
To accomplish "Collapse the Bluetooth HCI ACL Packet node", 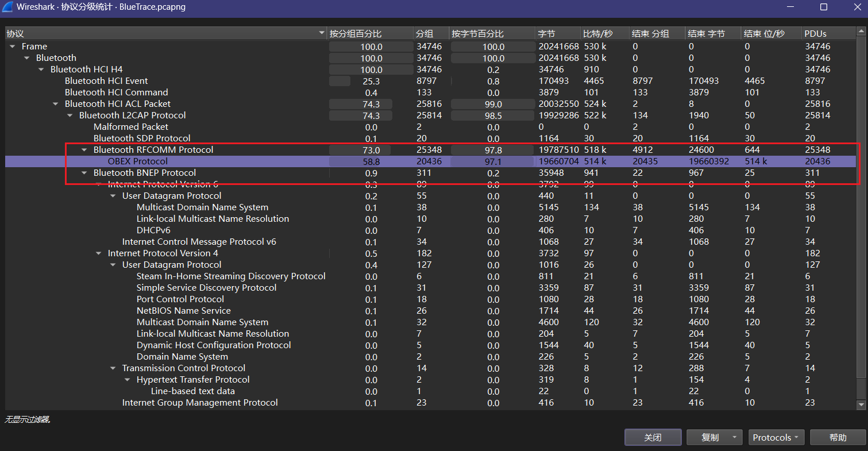I will coord(56,104).
